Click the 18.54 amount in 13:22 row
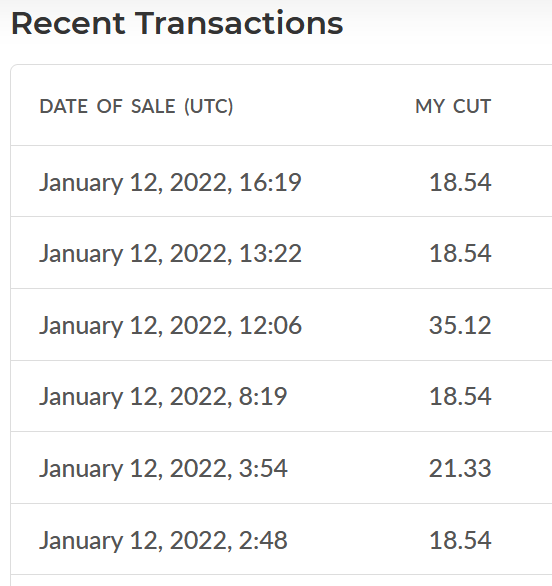552x586 pixels. (x=460, y=253)
